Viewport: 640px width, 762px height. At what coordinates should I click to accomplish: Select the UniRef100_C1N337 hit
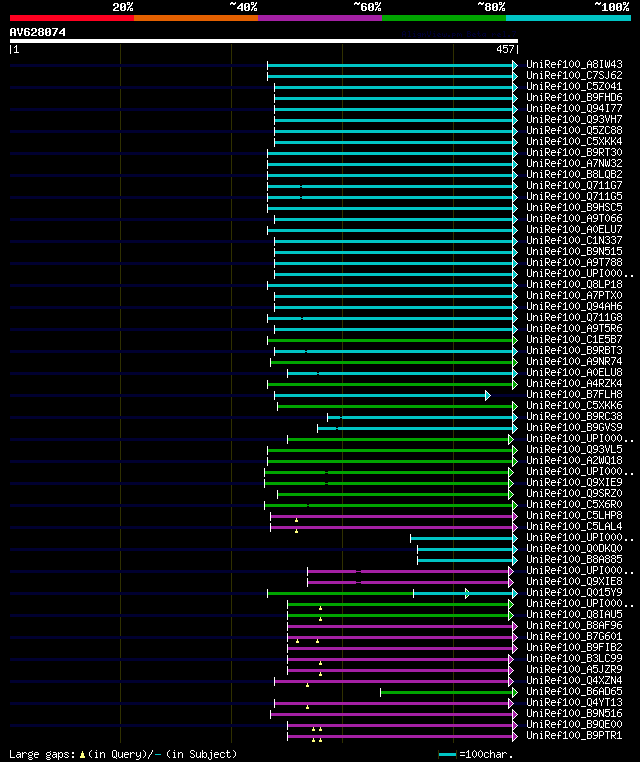574,240
